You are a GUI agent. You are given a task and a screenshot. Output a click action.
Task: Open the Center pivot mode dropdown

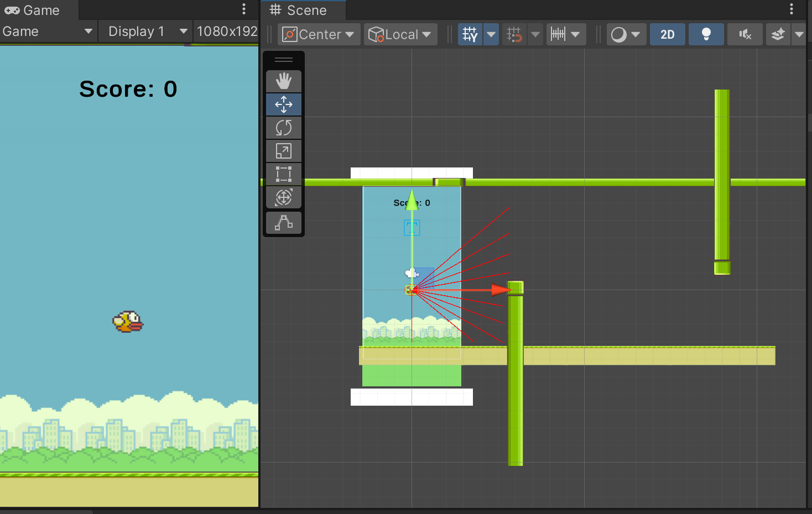click(319, 35)
